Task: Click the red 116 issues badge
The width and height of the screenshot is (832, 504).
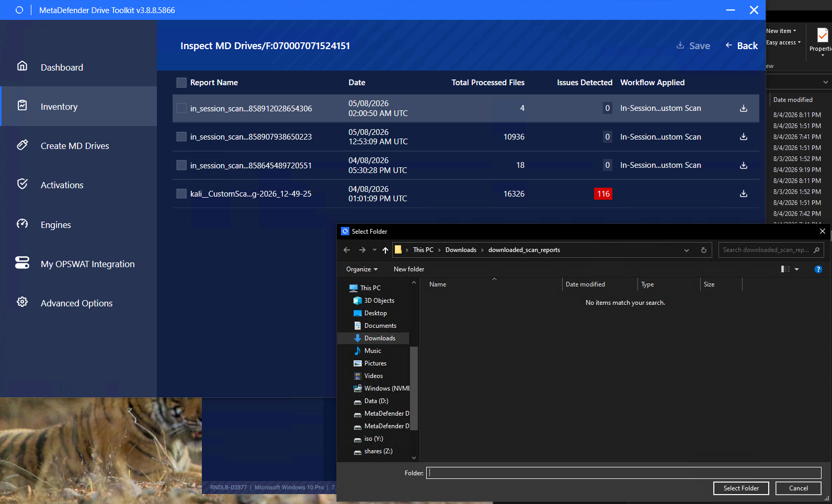Action: pos(603,194)
